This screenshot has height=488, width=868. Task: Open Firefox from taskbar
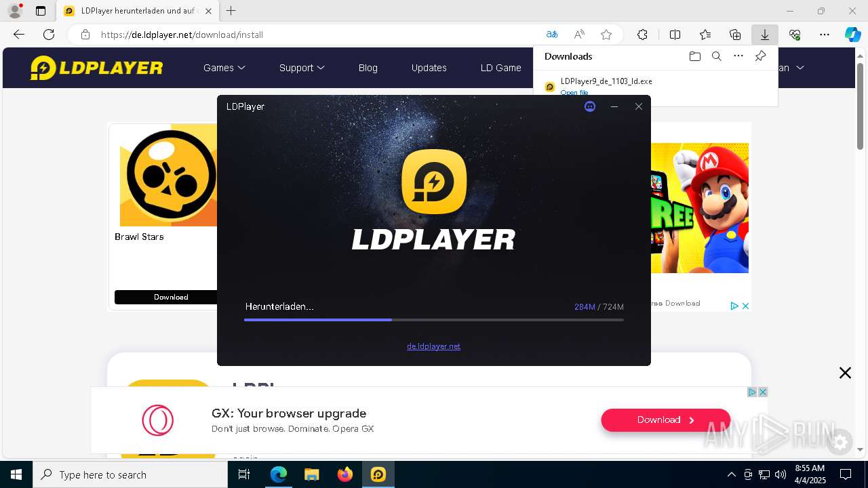tap(345, 474)
